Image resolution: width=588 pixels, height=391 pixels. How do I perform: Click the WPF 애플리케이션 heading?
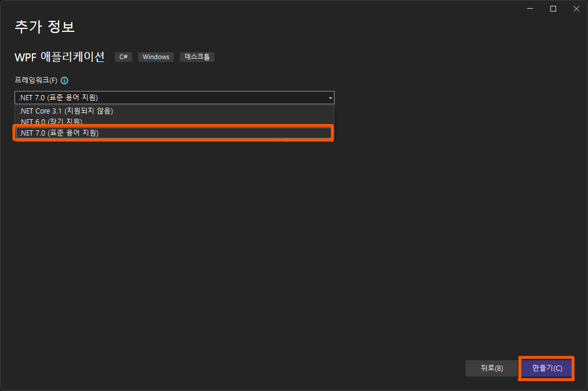59,57
